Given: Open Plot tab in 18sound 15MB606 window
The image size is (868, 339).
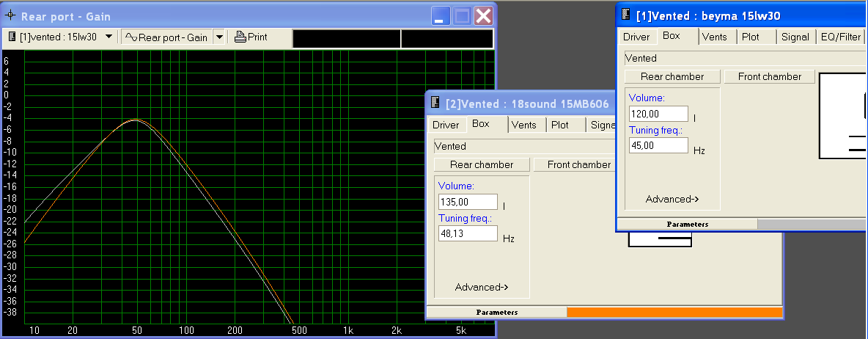Looking at the screenshot, I should point(559,125).
